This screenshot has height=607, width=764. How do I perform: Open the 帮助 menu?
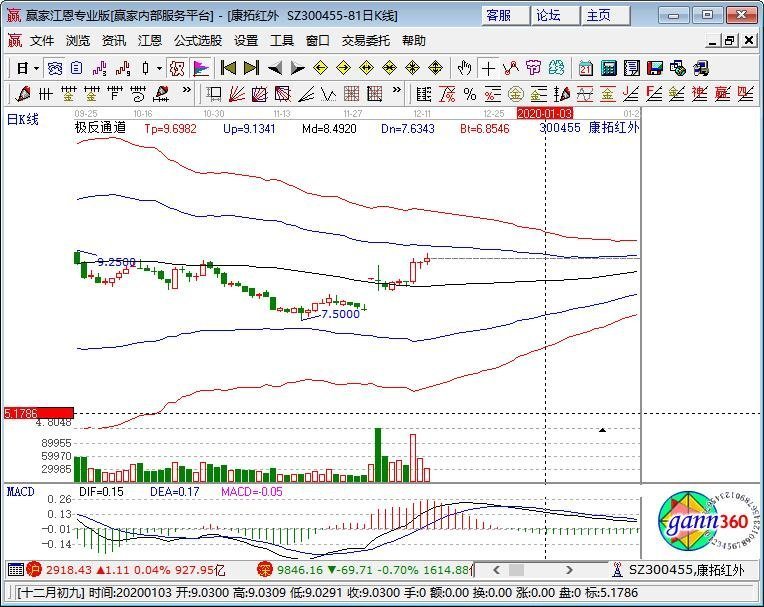coord(414,41)
